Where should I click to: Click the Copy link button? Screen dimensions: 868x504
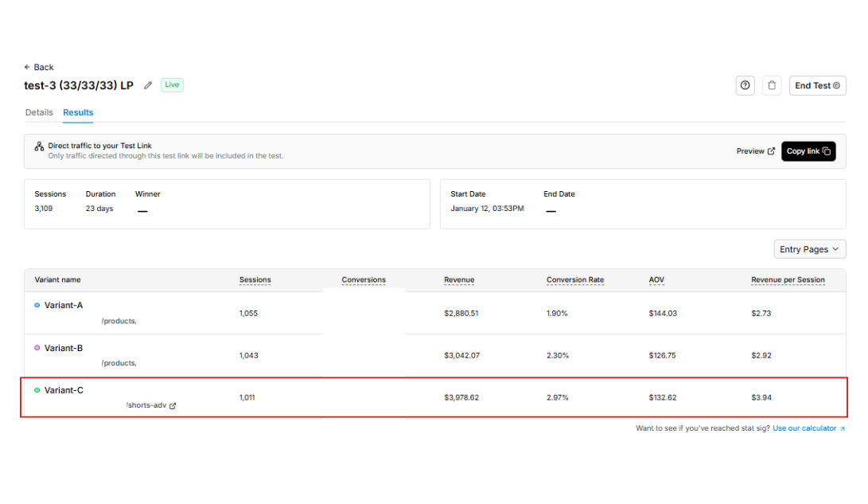tap(808, 151)
